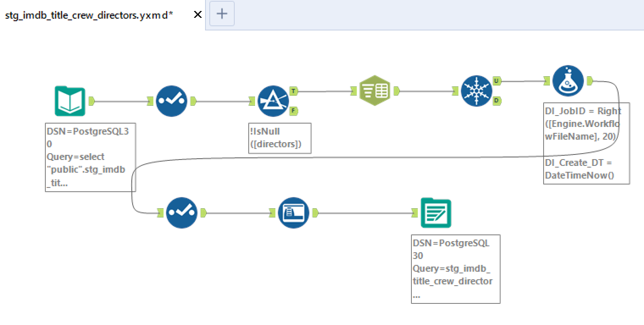The height and width of the screenshot is (325, 644).
Task: Select the second Select tool on lower row
Action: pyautogui.click(x=182, y=212)
